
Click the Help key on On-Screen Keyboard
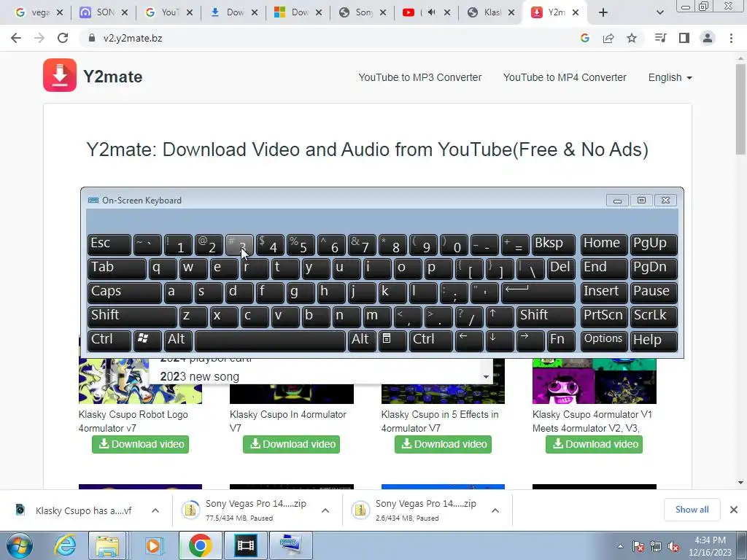pos(653,341)
